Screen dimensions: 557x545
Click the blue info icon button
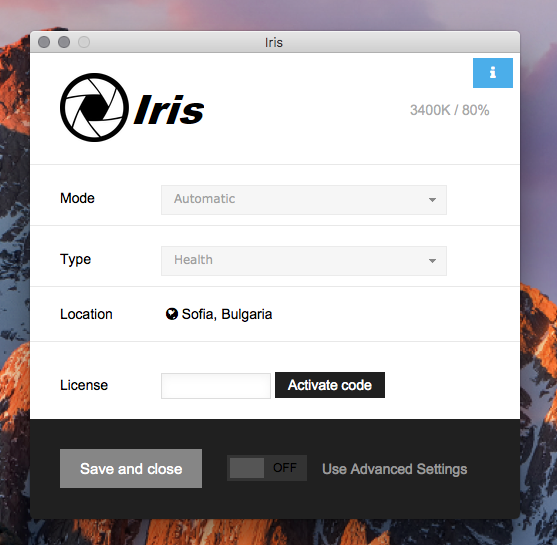click(x=493, y=73)
